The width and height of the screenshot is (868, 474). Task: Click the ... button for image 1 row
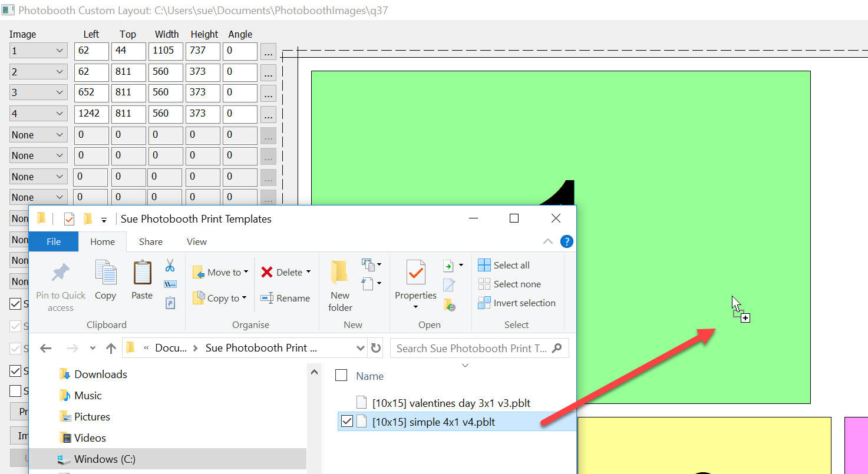point(268,52)
